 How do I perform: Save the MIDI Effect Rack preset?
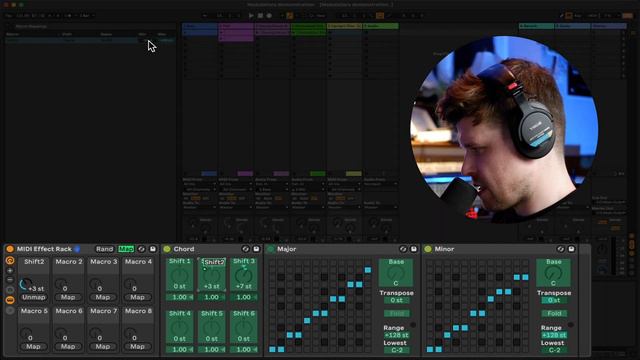(x=153, y=249)
